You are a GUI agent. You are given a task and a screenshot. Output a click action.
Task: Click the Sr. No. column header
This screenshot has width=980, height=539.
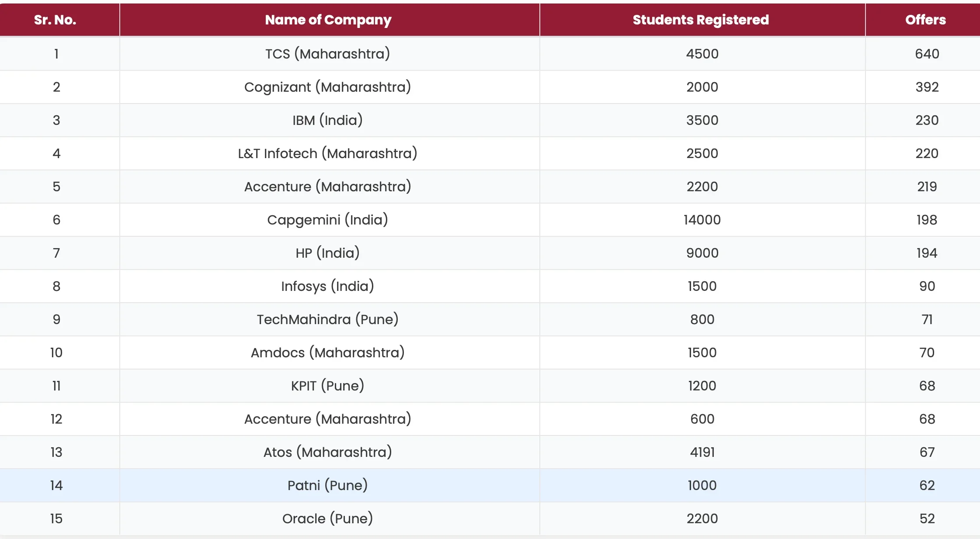[x=55, y=20]
